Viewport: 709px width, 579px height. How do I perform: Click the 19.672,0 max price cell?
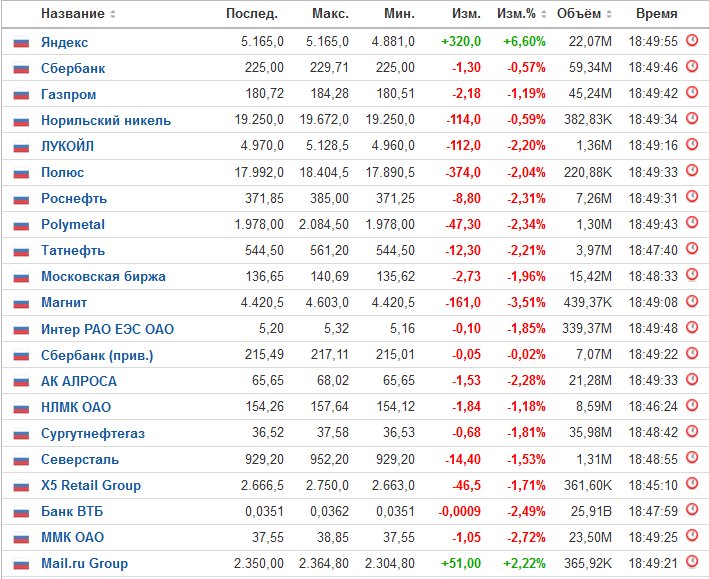tap(324, 120)
